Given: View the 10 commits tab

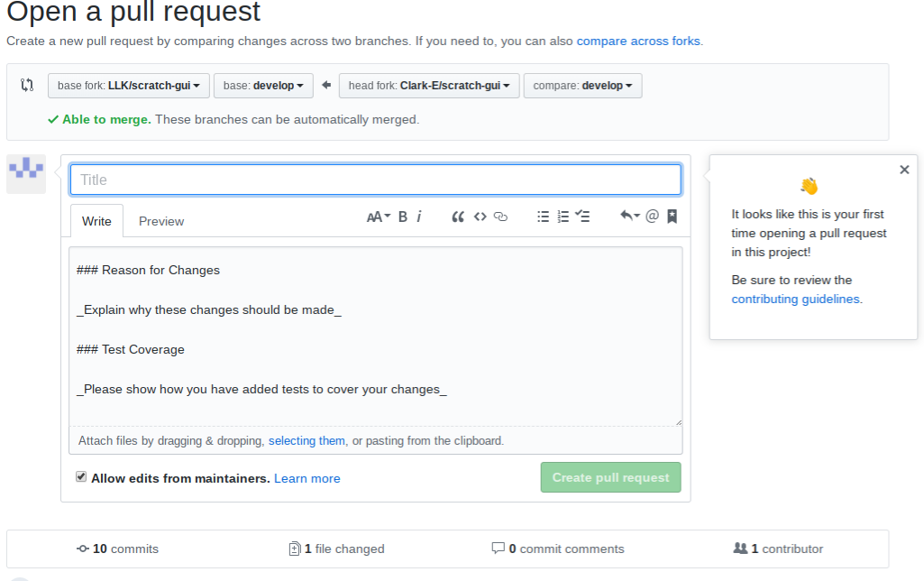Looking at the screenshot, I should (x=118, y=549).
